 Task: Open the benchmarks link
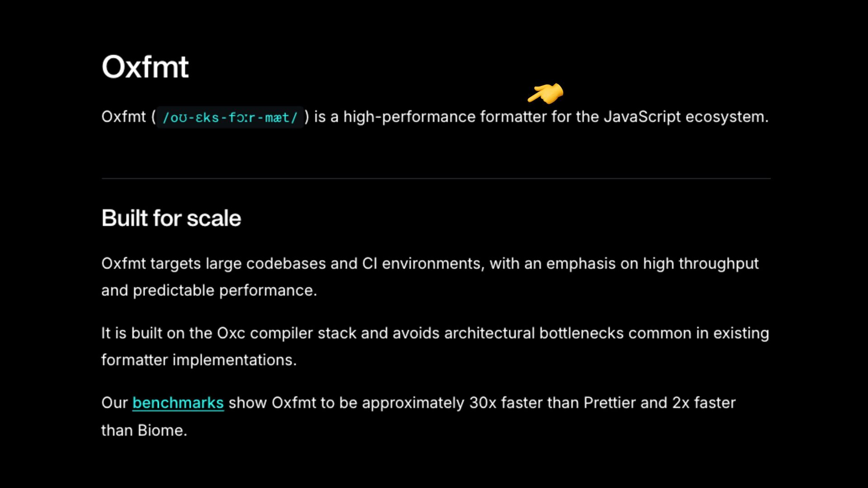coord(178,403)
